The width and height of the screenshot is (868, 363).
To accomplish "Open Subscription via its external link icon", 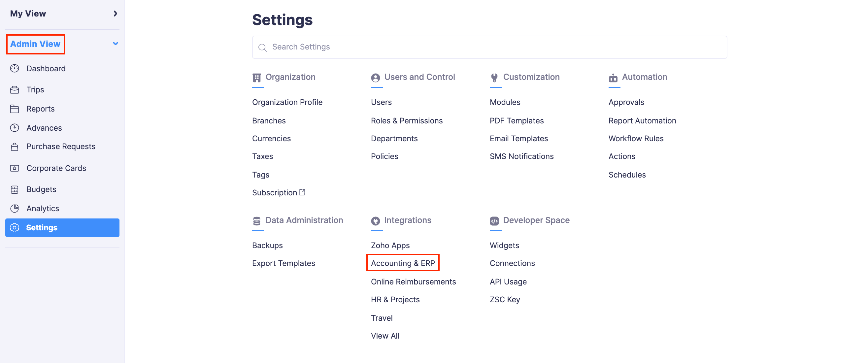I will (x=302, y=192).
